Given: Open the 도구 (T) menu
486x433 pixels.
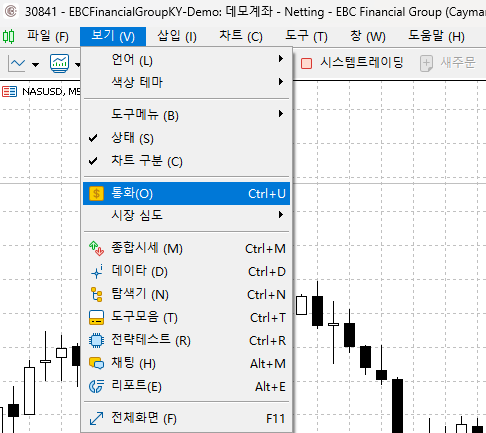Looking at the screenshot, I should click(306, 36).
